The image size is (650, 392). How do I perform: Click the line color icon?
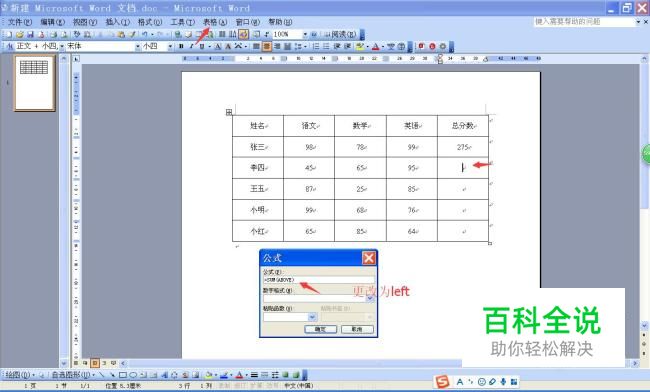[224, 375]
